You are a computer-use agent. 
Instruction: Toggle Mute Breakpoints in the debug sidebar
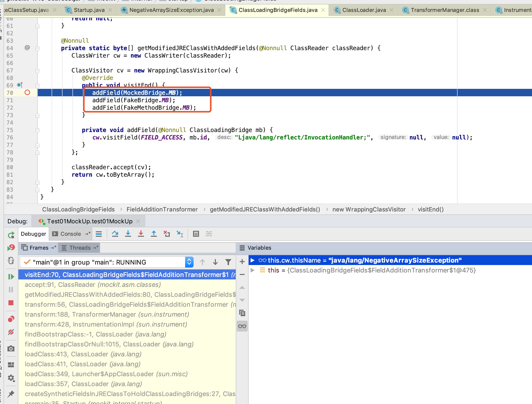(x=11, y=332)
